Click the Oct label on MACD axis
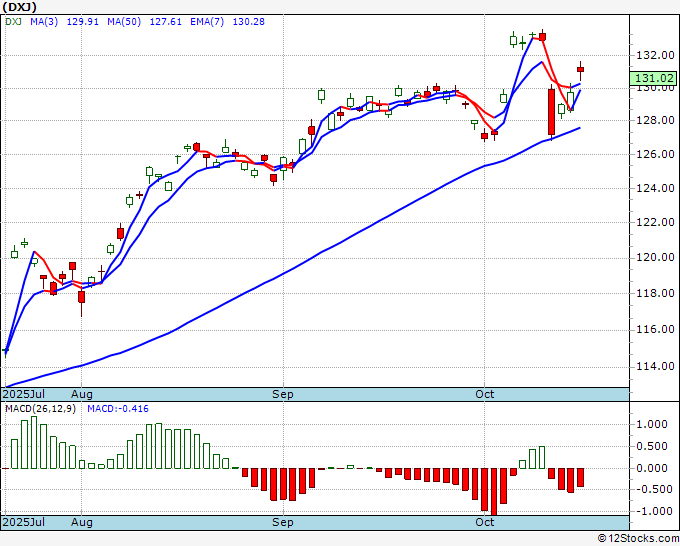The width and height of the screenshot is (680, 546). coord(484,522)
